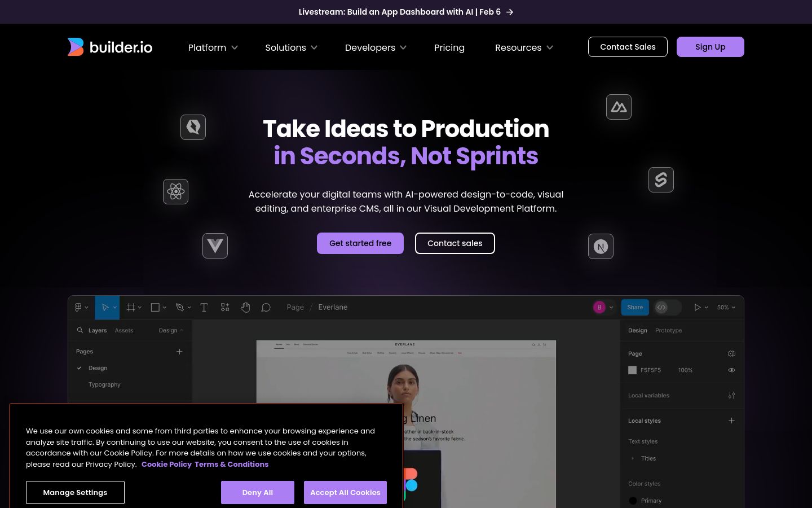Click the Present play icon
Image resolution: width=812 pixels, height=508 pixels.
click(698, 307)
